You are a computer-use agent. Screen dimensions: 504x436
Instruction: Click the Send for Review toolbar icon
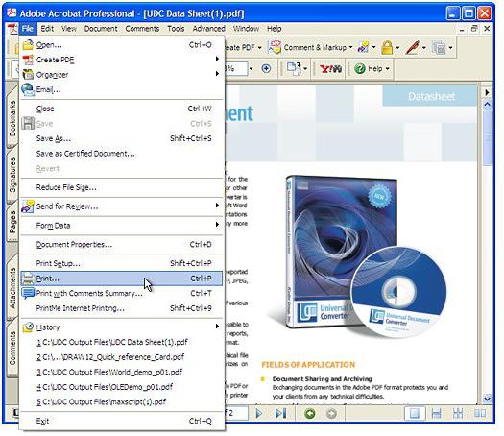pyautogui.click(x=364, y=48)
